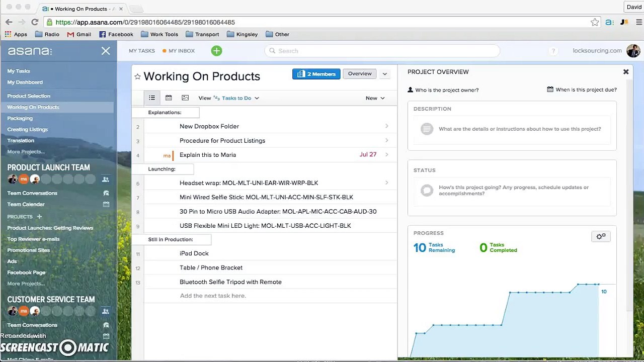Switch to list view icon
The image size is (644, 362).
(x=152, y=98)
